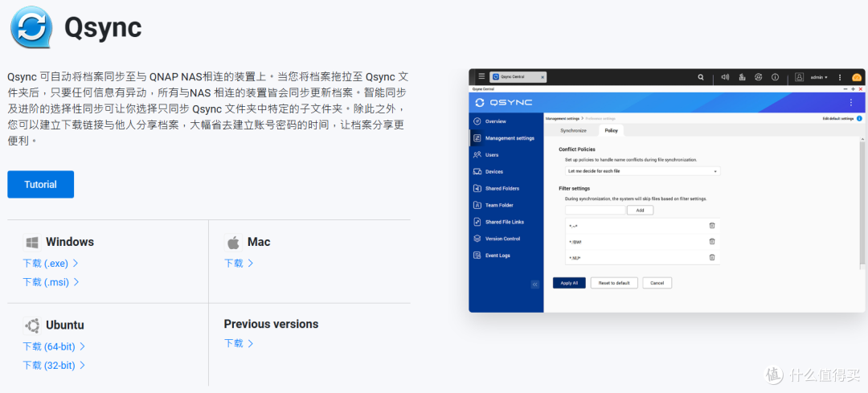Select the Qsync Central tab in top bar
Screen dimensions: 868x393
click(x=518, y=77)
